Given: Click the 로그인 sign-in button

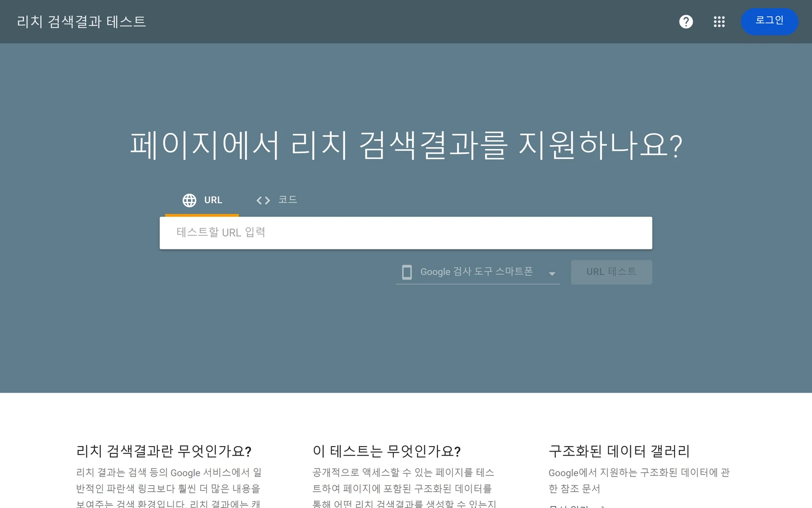Looking at the screenshot, I should (x=769, y=21).
